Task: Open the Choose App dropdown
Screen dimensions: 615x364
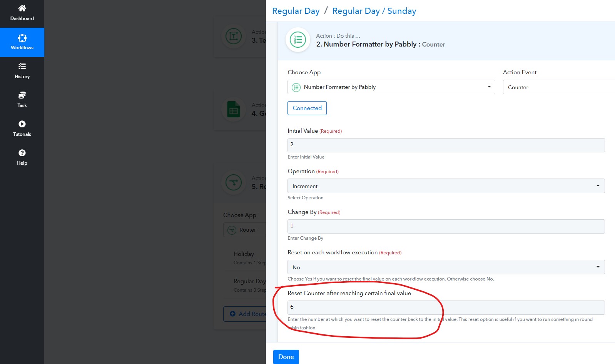Action: coord(391,87)
